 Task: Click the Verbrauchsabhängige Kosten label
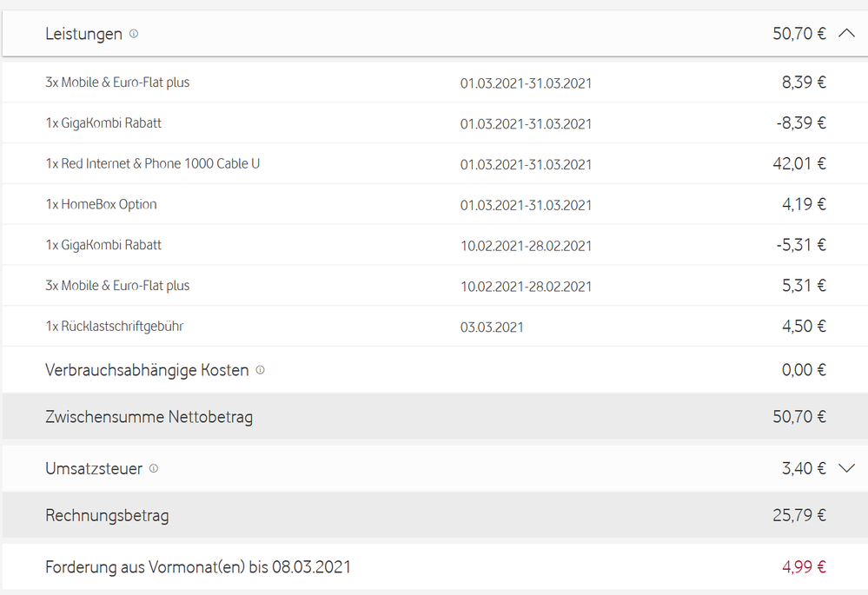(x=147, y=370)
